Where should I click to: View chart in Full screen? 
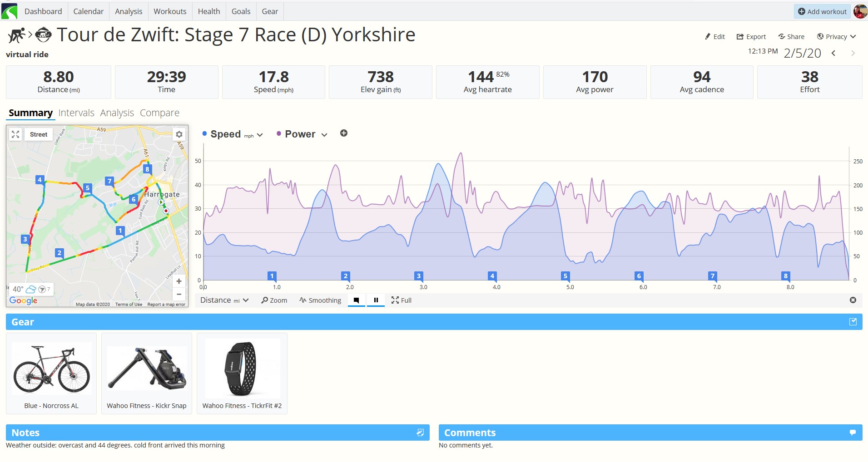click(x=402, y=300)
